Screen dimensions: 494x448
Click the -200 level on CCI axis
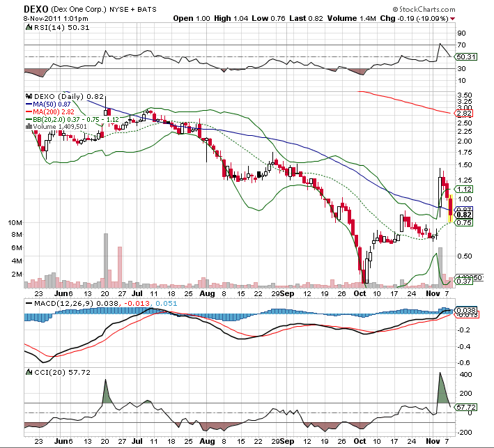tap(465, 432)
